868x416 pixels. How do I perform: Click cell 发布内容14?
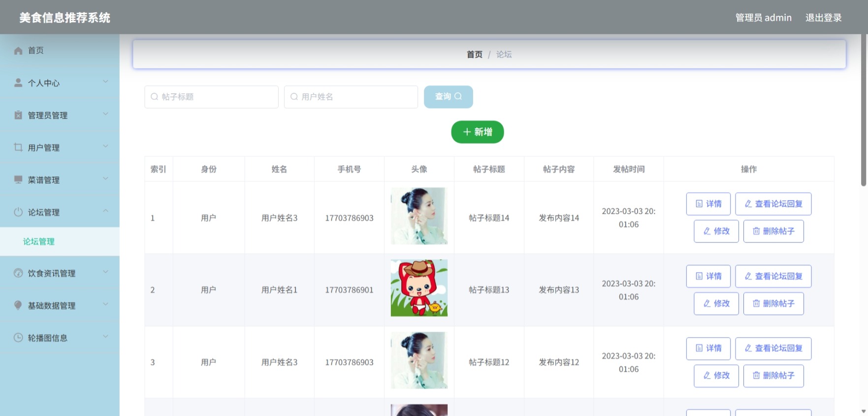[559, 218]
